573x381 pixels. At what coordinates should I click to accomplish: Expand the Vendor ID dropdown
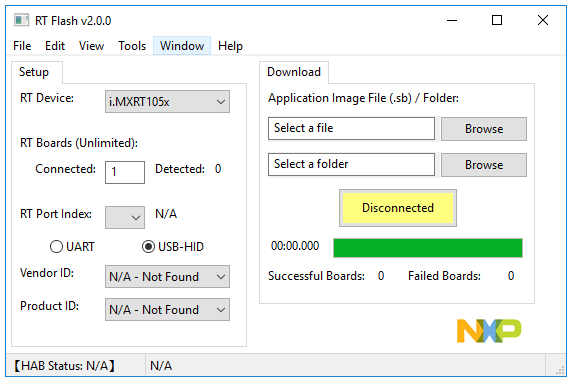167,277
